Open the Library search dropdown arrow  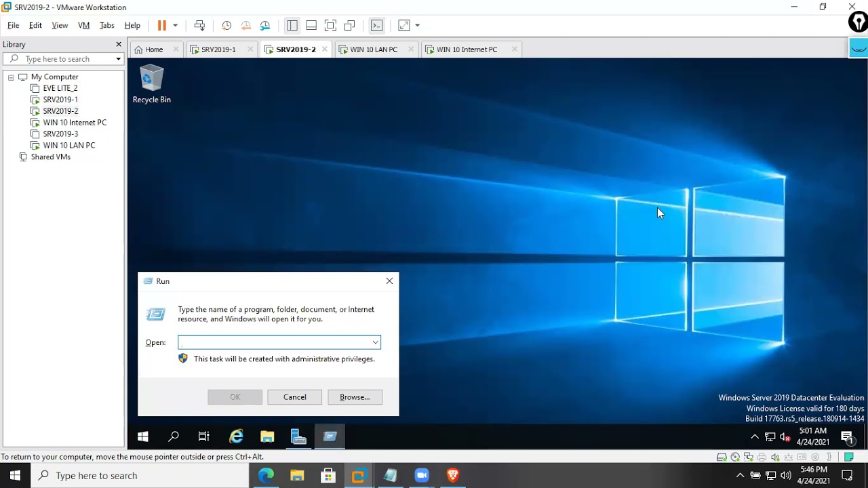tap(118, 59)
